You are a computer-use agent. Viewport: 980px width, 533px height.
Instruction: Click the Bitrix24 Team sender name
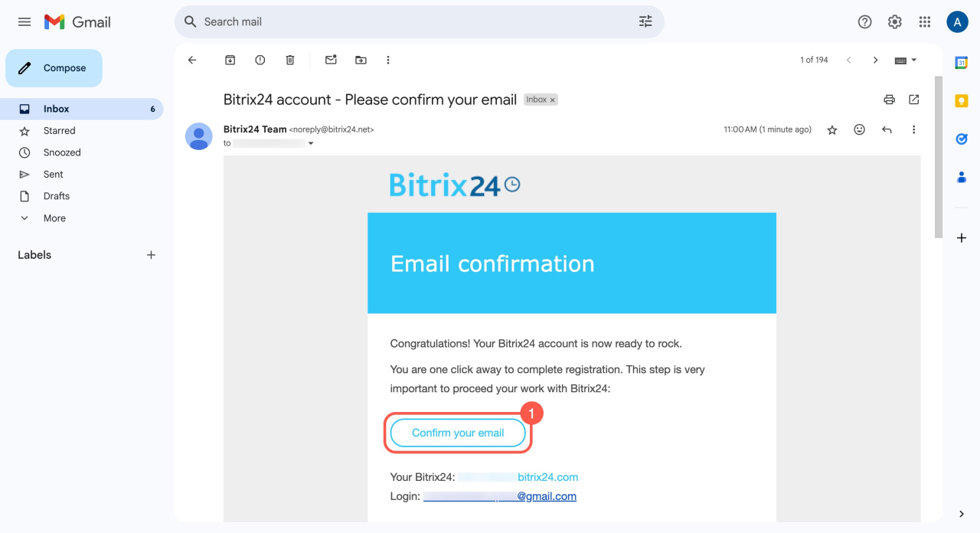coord(255,129)
